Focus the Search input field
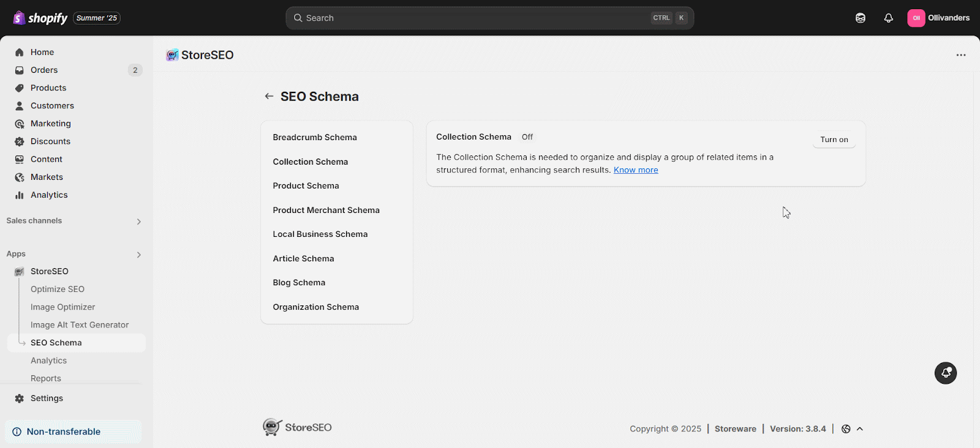980x448 pixels. click(x=489, y=18)
